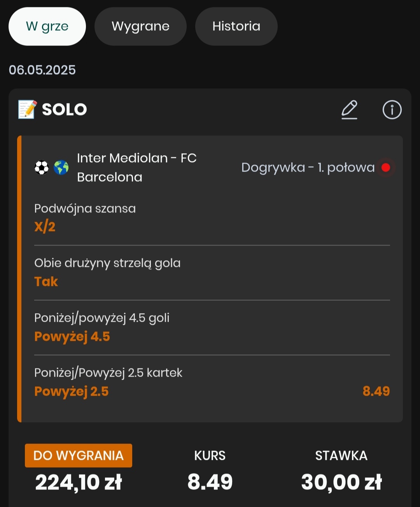The height and width of the screenshot is (507, 420).
Task: Open Inter Mediolan - FC Barcelona match
Action: point(136,167)
